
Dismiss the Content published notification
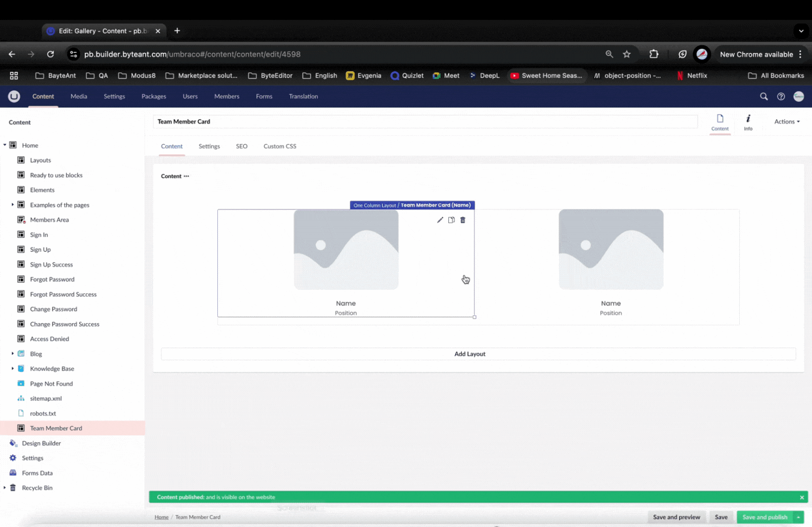coord(802,497)
